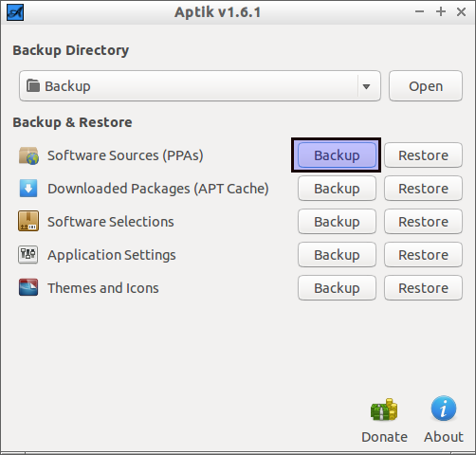Open the backup directory with Open button
Viewport: 476px width, 455px height.
tap(426, 86)
